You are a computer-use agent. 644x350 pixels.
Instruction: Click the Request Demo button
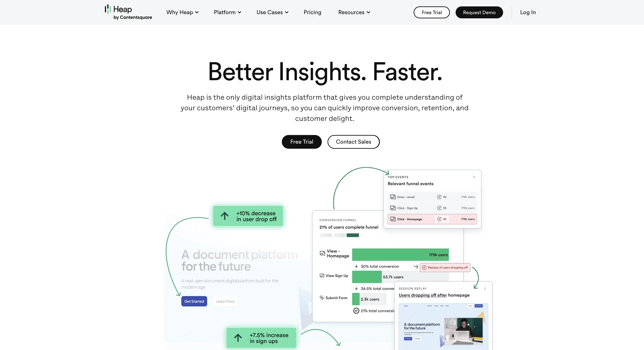(x=479, y=12)
